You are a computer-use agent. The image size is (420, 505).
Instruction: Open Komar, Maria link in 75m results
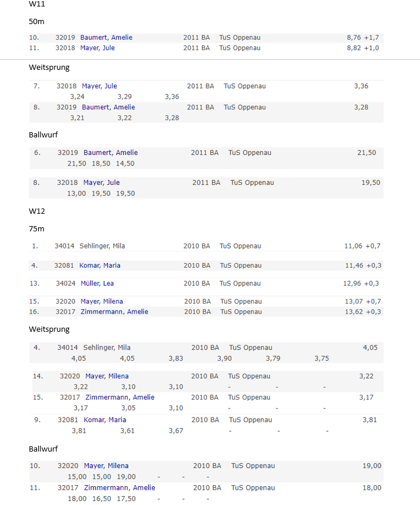click(x=100, y=265)
